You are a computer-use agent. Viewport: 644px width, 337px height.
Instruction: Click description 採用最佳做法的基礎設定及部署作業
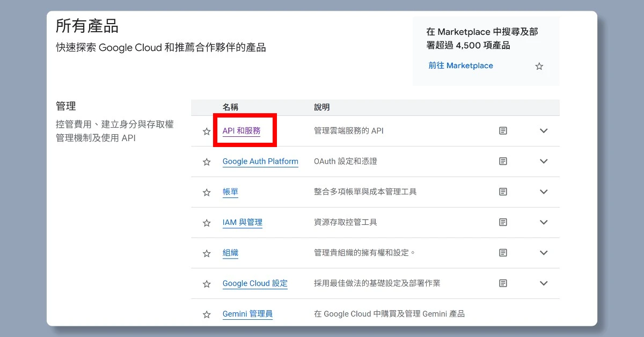[x=377, y=283]
